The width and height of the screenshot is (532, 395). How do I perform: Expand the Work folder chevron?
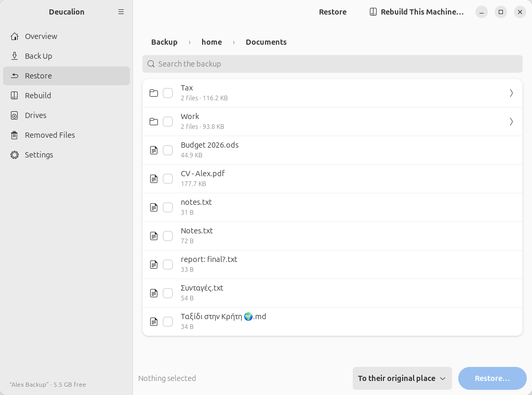(x=511, y=122)
